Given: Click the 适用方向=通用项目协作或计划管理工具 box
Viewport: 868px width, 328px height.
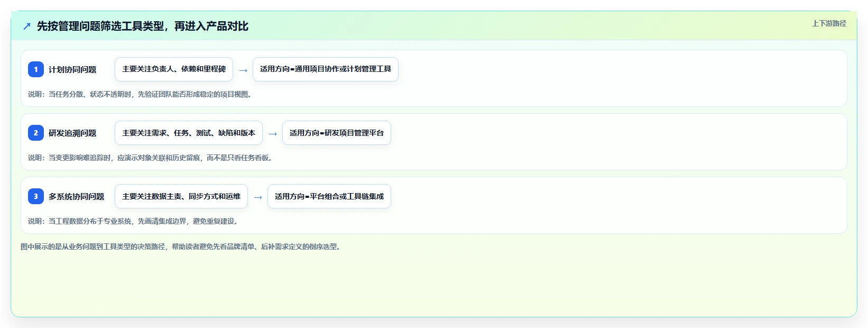Looking at the screenshot, I should pos(326,69).
